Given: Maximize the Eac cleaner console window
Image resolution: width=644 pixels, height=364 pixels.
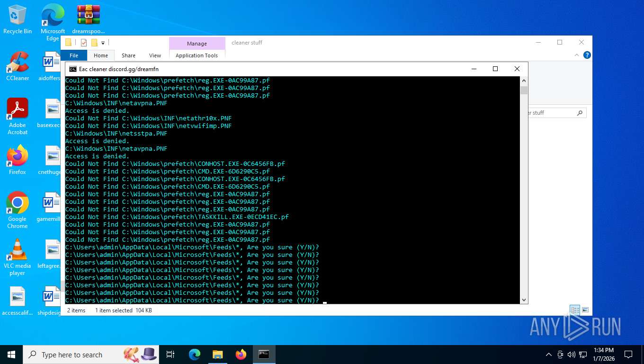Looking at the screenshot, I should click(495, 69).
